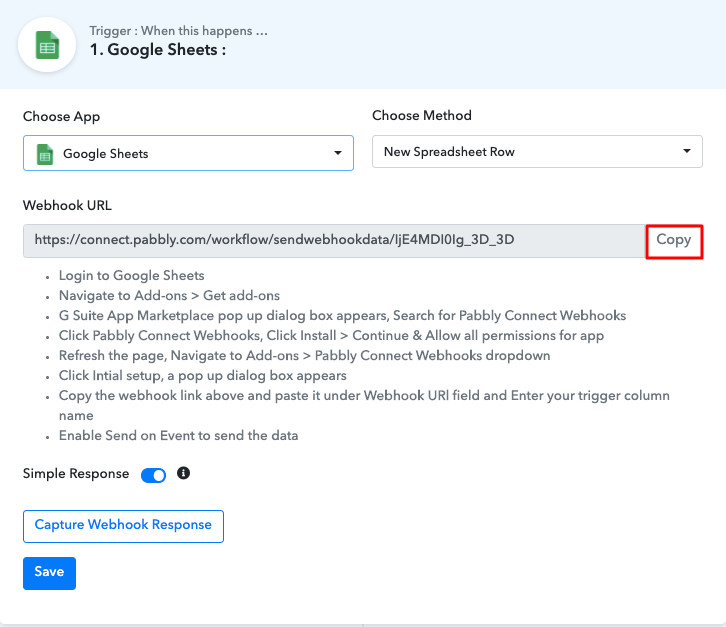Open the Choose App dropdown
The width and height of the screenshot is (726, 627).
[x=188, y=153]
